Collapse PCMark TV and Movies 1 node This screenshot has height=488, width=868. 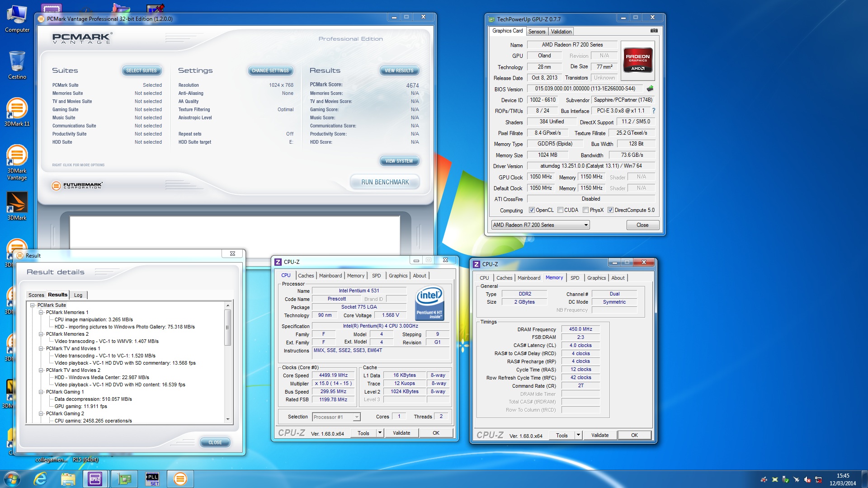pyautogui.click(x=41, y=349)
